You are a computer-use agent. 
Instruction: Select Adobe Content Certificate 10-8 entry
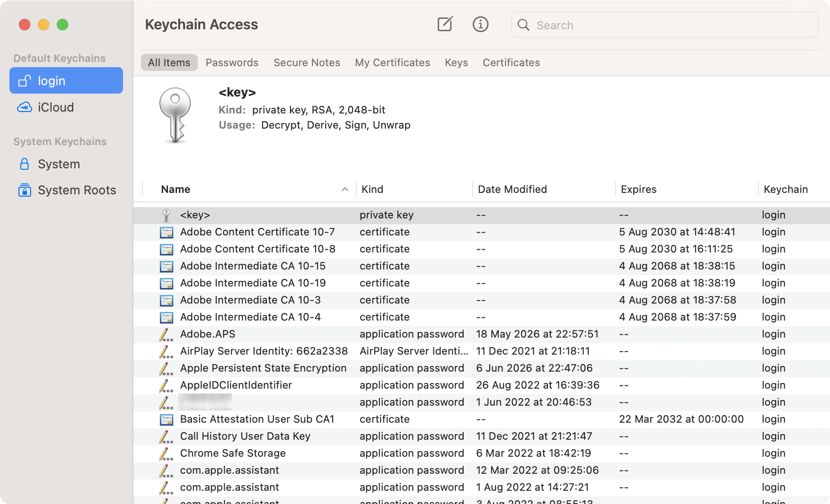pyautogui.click(x=482, y=249)
